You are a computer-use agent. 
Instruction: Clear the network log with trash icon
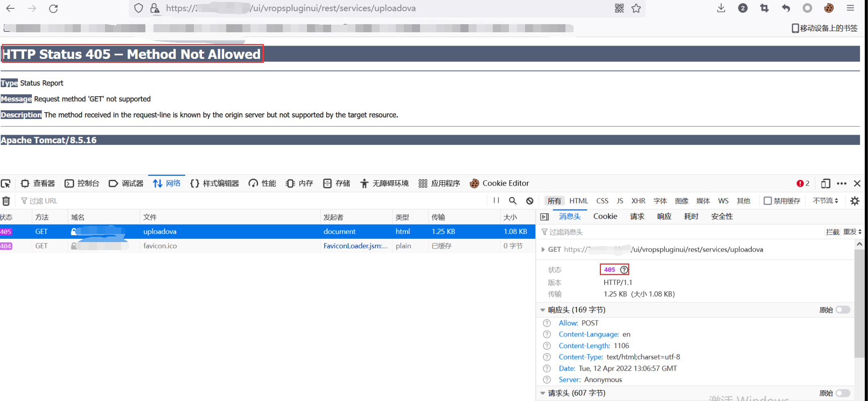(x=6, y=200)
